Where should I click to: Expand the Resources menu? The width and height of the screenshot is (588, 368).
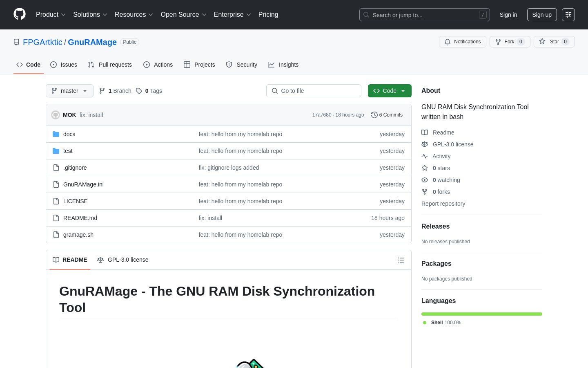click(x=134, y=15)
